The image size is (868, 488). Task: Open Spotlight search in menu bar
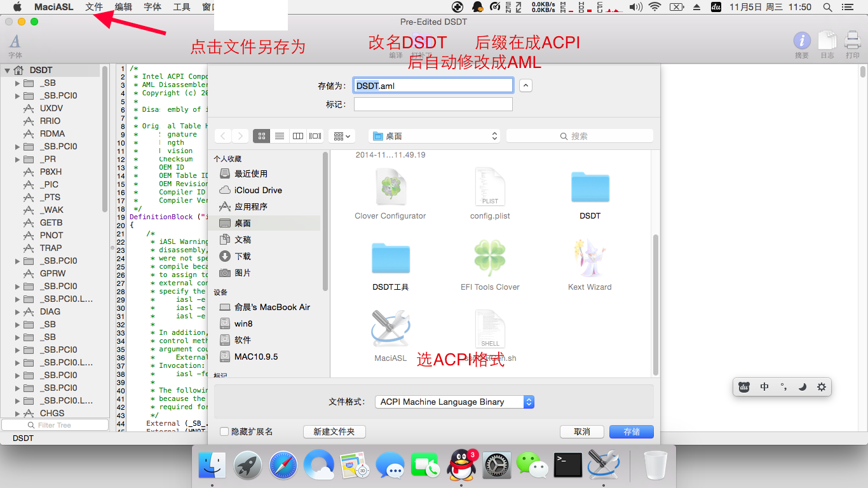pyautogui.click(x=827, y=7)
